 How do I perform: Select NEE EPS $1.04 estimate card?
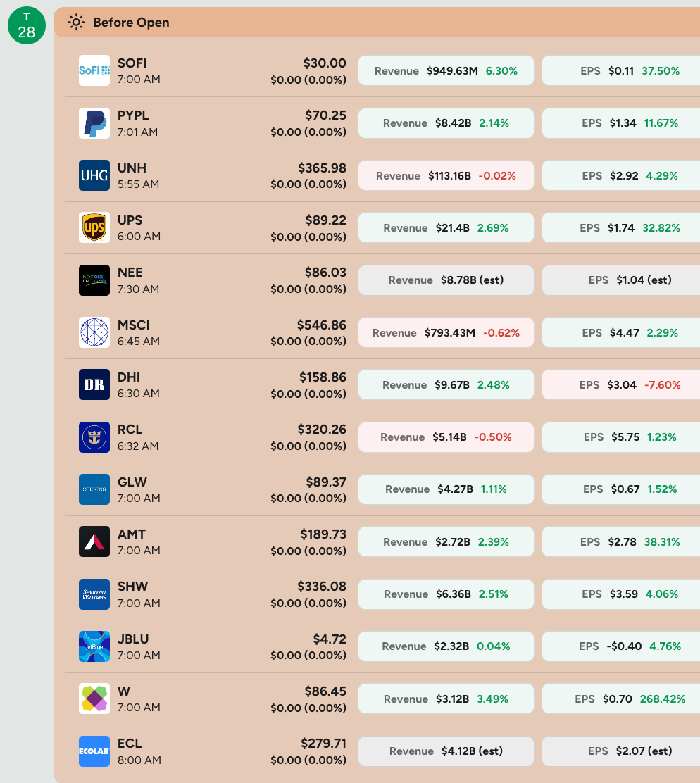(621, 280)
